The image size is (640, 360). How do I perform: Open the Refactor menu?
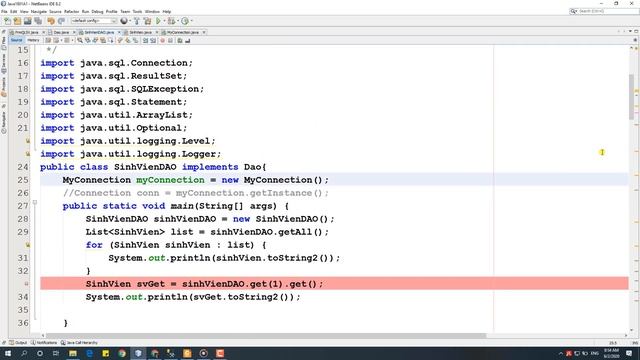tap(71, 11)
